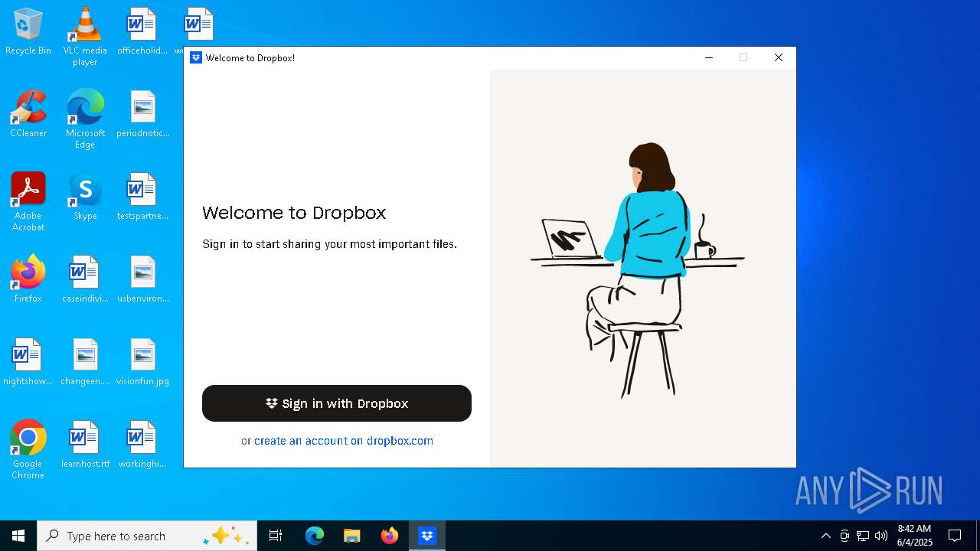Select the periodnotic... image file
The image size is (980, 551).
(142, 115)
